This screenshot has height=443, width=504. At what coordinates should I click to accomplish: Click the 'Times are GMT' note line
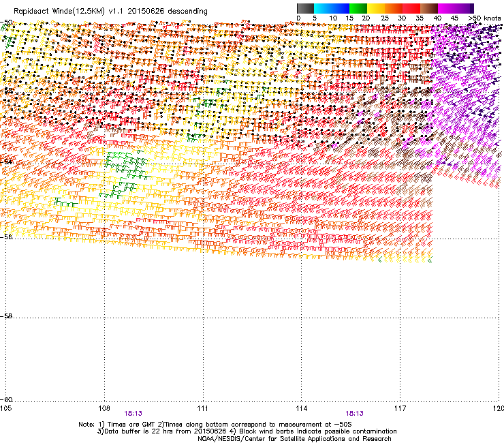pyautogui.click(x=215, y=425)
